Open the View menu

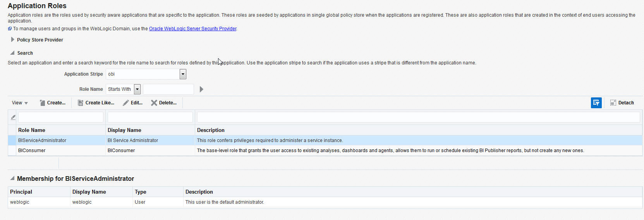20,103
